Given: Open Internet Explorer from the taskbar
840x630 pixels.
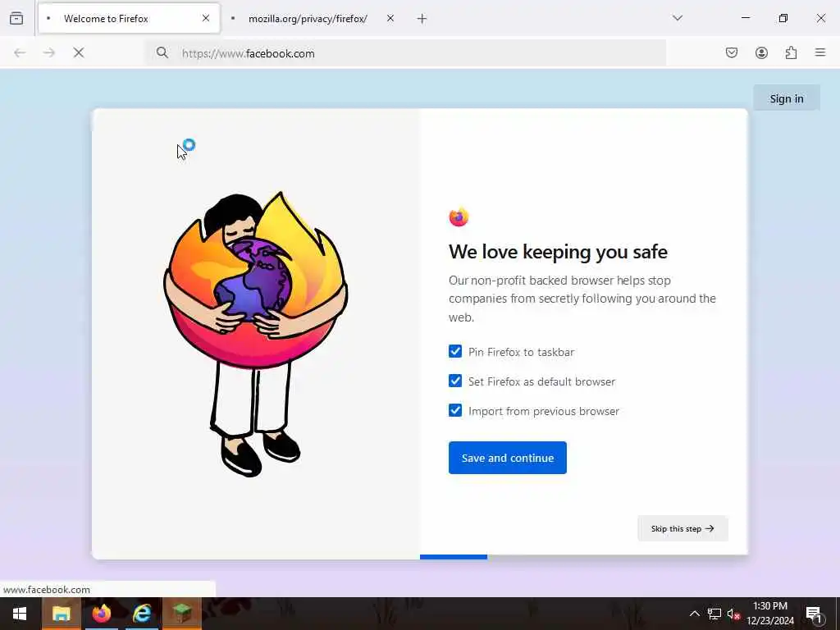Looking at the screenshot, I should tap(141, 614).
